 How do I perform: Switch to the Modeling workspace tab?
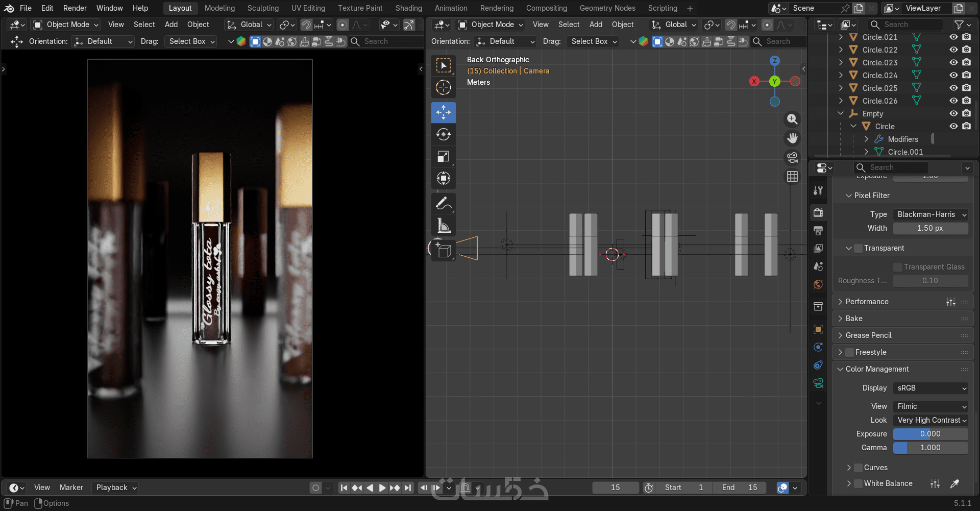click(220, 8)
